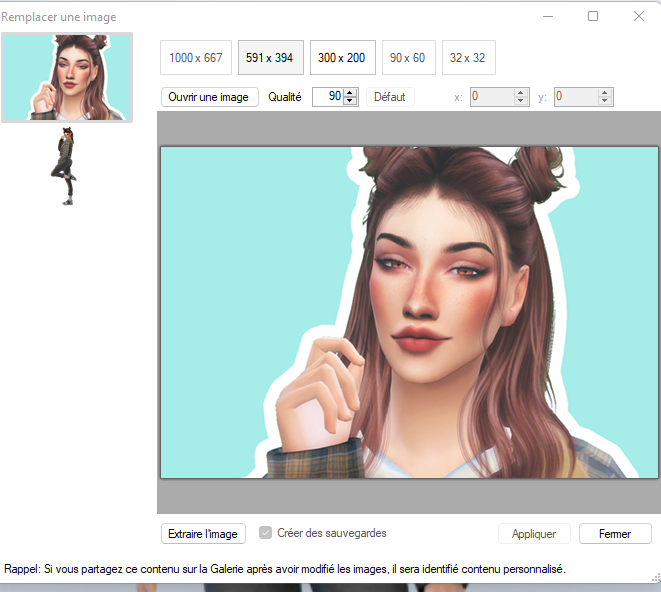The image size is (661, 592).
Task: Maximize the Remplacer une image window
Action: 593,16
